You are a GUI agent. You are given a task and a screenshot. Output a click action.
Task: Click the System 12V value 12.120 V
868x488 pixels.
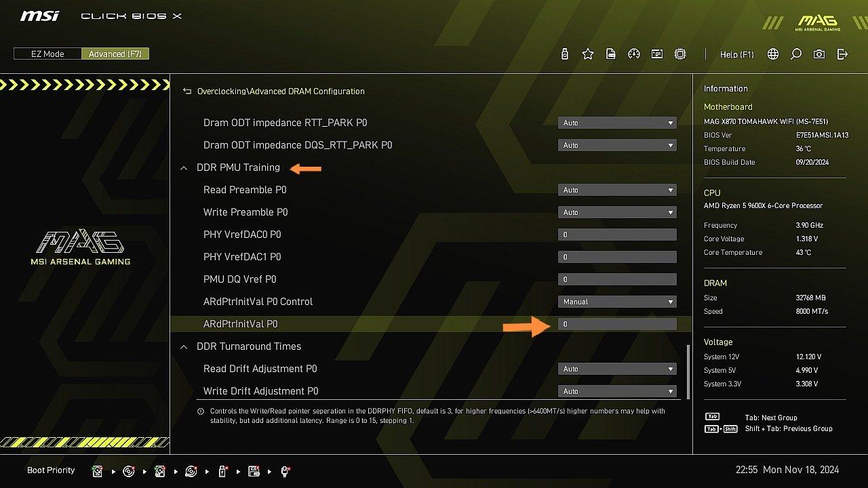pyautogui.click(x=809, y=357)
